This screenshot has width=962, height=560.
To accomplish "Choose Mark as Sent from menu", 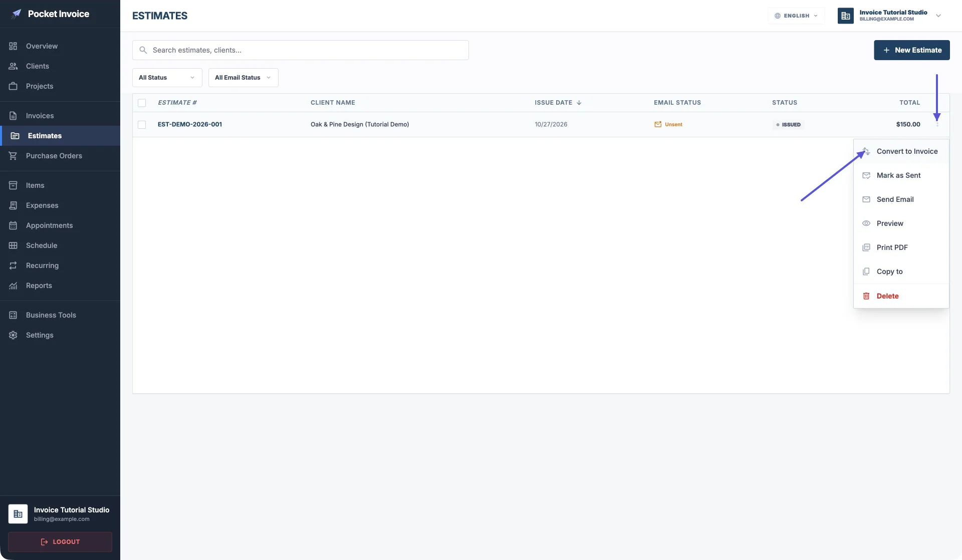I will (x=901, y=175).
